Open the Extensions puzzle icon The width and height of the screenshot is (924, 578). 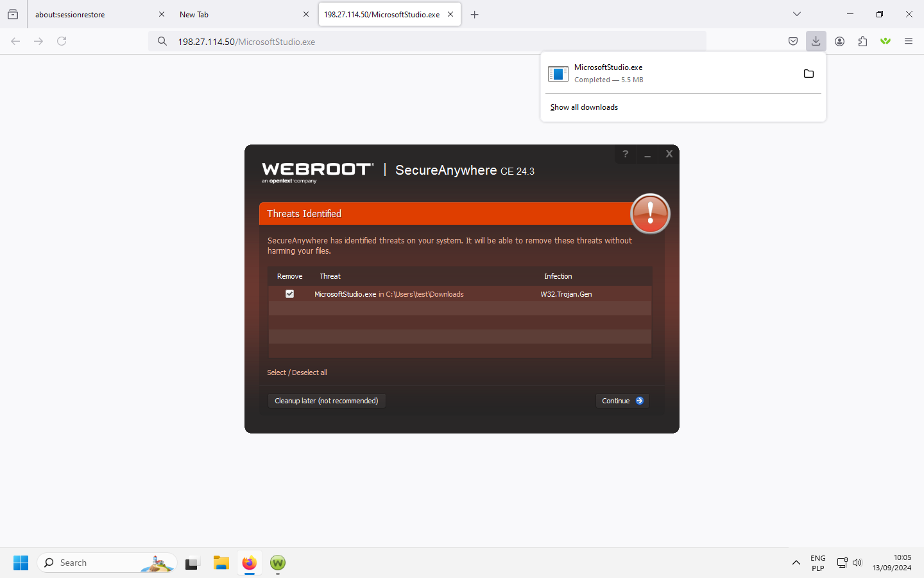(862, 41)
